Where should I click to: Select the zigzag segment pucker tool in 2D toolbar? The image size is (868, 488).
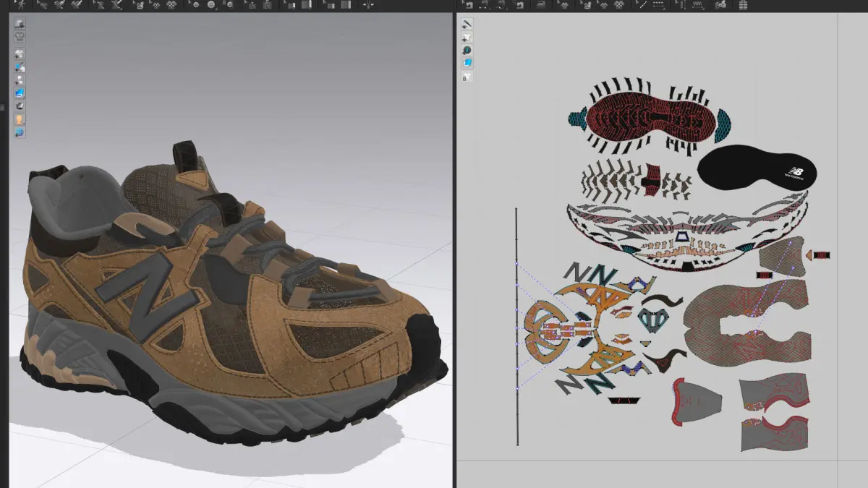click(x=698, y=4)
